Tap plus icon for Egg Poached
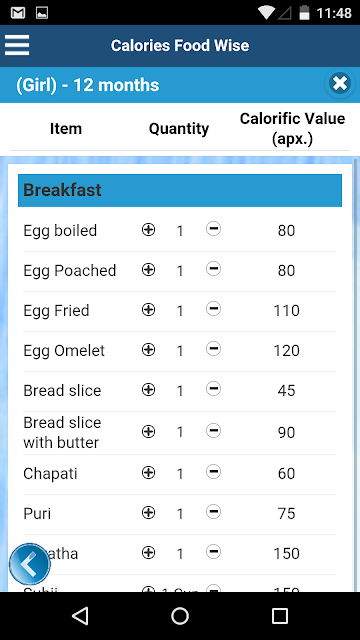 [148, 270]
